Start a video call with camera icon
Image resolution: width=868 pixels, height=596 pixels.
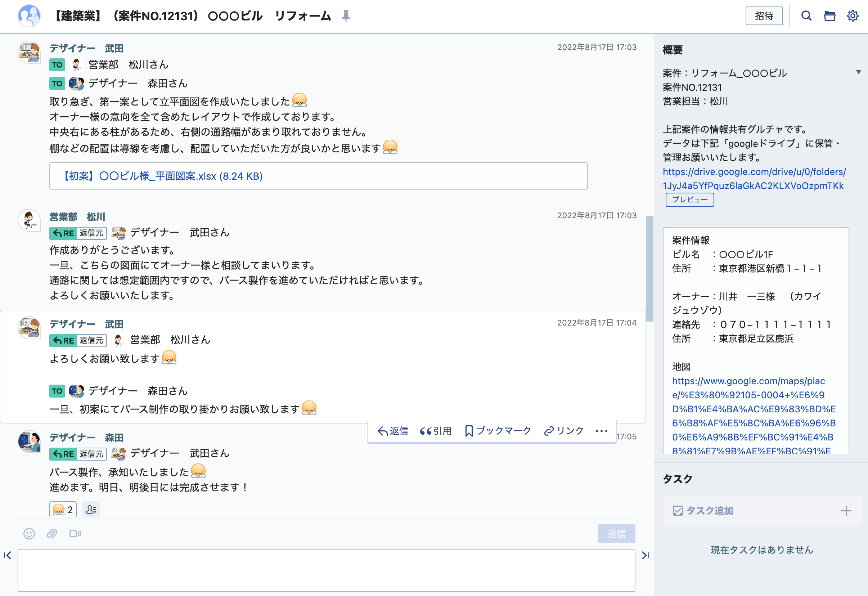click(75, 534)
